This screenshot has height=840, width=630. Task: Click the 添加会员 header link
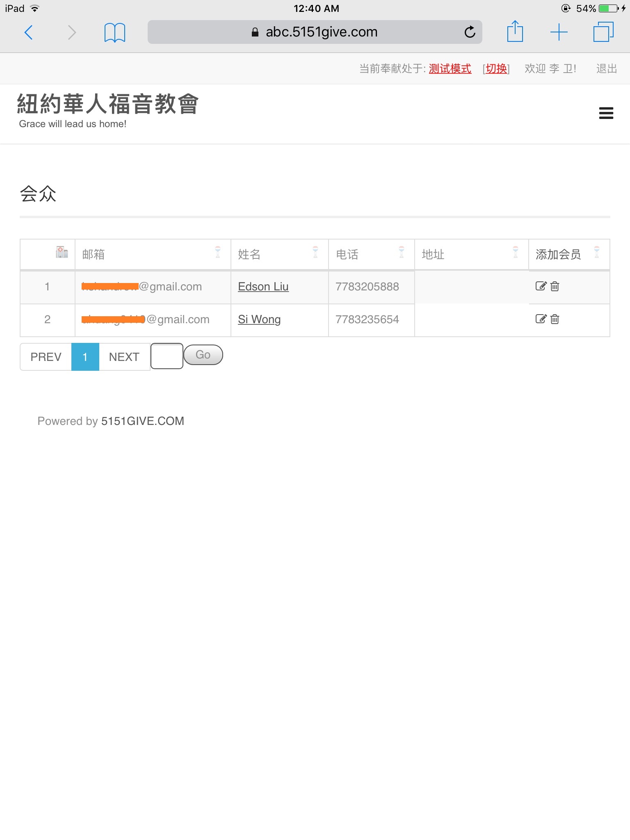(x=558, y=254)
